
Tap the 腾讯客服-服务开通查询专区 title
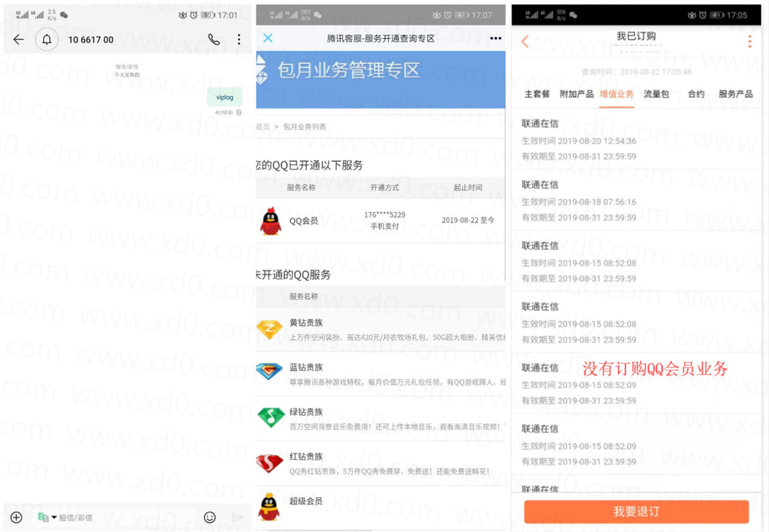click(x=381, y=38)
